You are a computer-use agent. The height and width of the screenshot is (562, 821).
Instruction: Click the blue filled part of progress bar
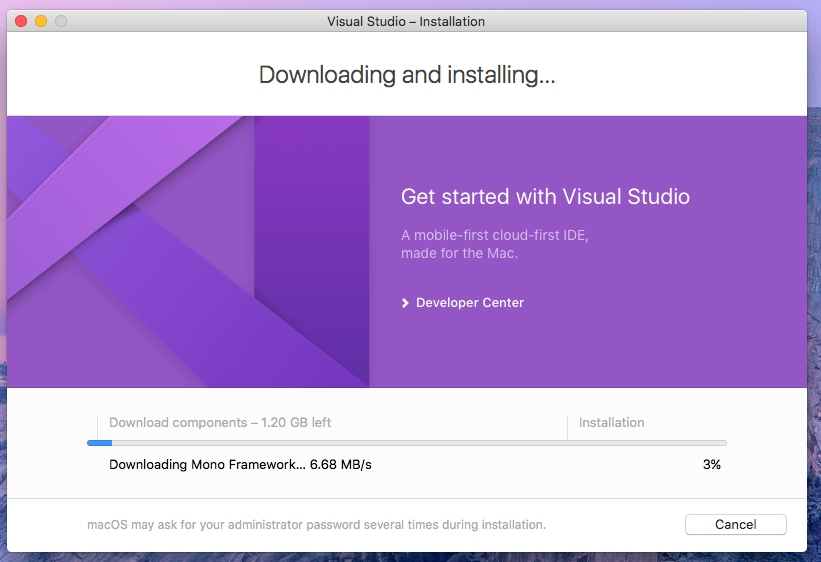pos(99,443)
